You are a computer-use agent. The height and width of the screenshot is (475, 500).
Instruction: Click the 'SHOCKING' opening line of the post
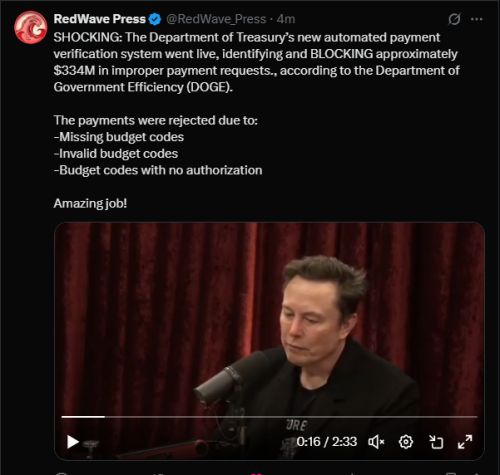click(247, 37)
